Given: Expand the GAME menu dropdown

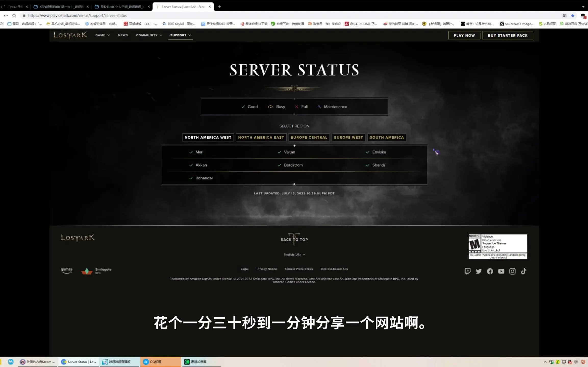Looking at the screenshot, I should pyautogui.click(x=103, y=35).
